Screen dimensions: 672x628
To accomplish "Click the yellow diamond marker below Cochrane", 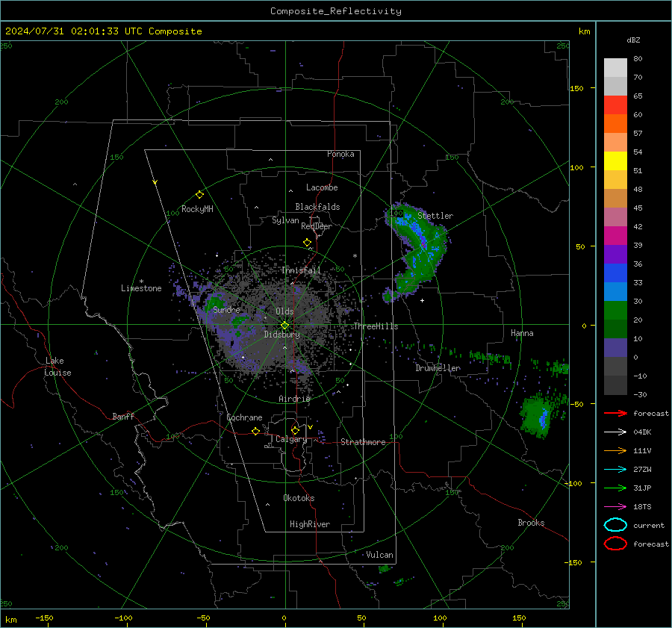I will [x=256, y=431].
